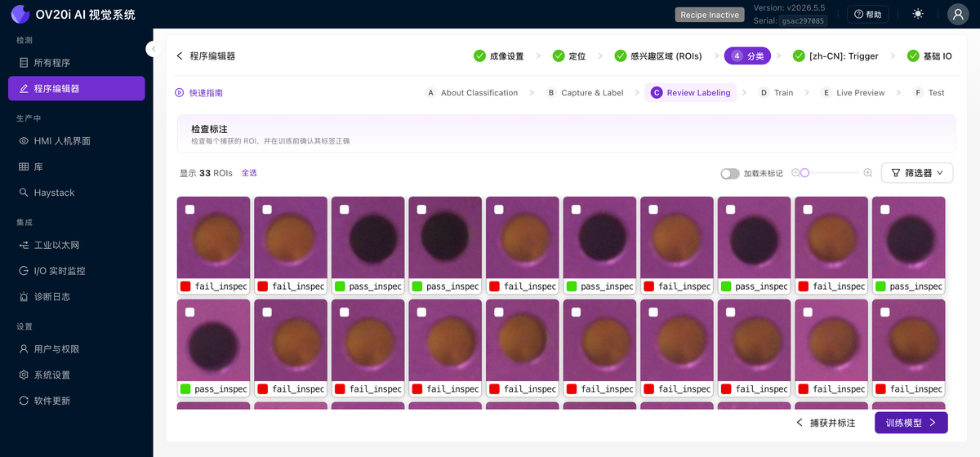Click the green swatch on third row-one label

340,286
